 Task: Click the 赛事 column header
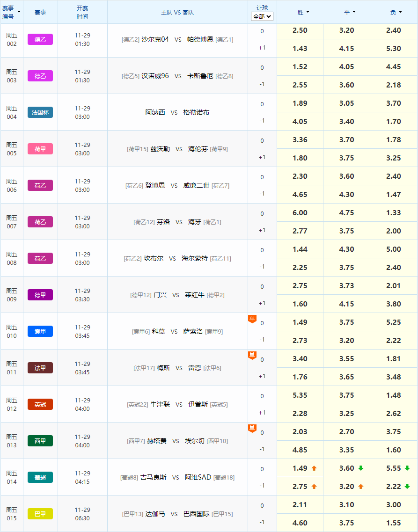(x=40, y=12)
